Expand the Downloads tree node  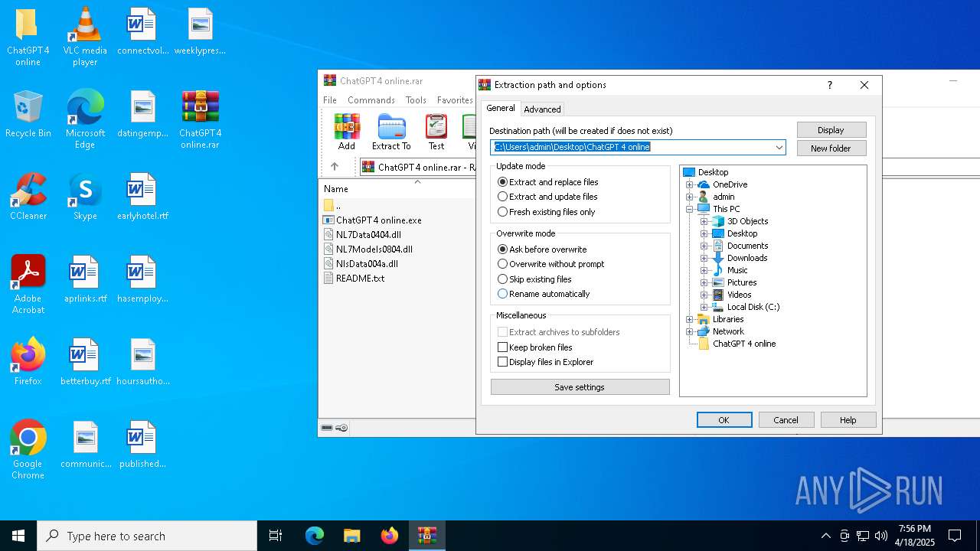(x=704, y=258)
